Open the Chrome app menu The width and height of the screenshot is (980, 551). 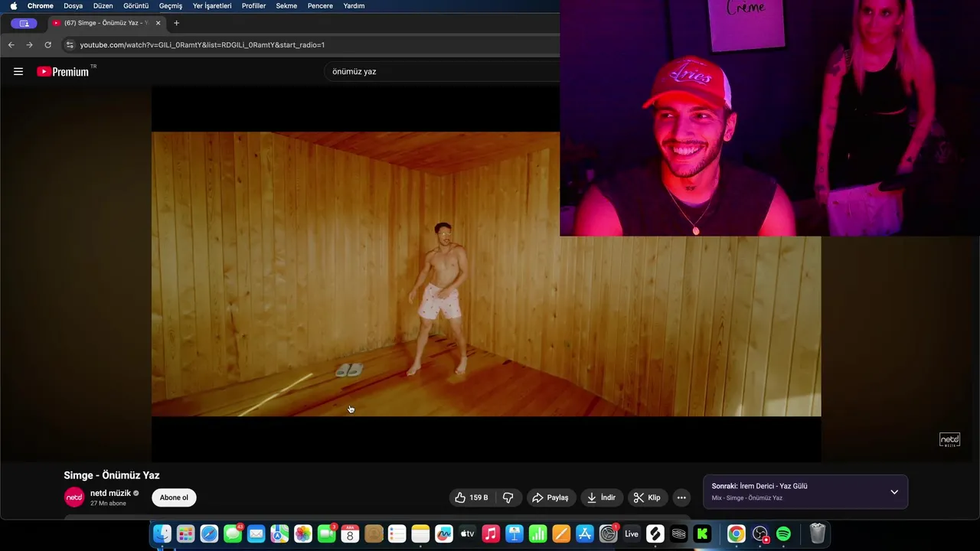pos(41,5)
